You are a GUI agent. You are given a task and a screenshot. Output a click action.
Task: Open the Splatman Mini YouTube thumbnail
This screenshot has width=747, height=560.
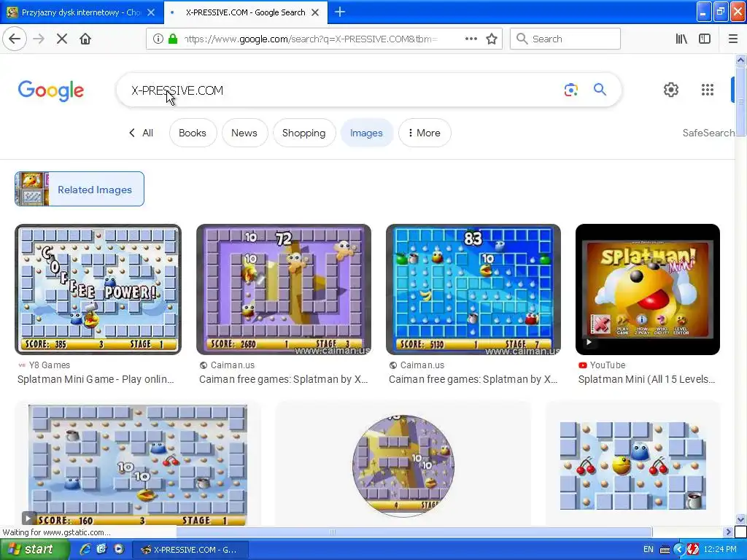click(x=648, y=289)
